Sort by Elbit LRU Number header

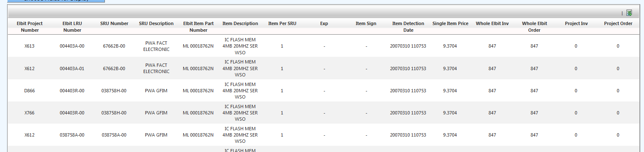click(x=72, y=27)
